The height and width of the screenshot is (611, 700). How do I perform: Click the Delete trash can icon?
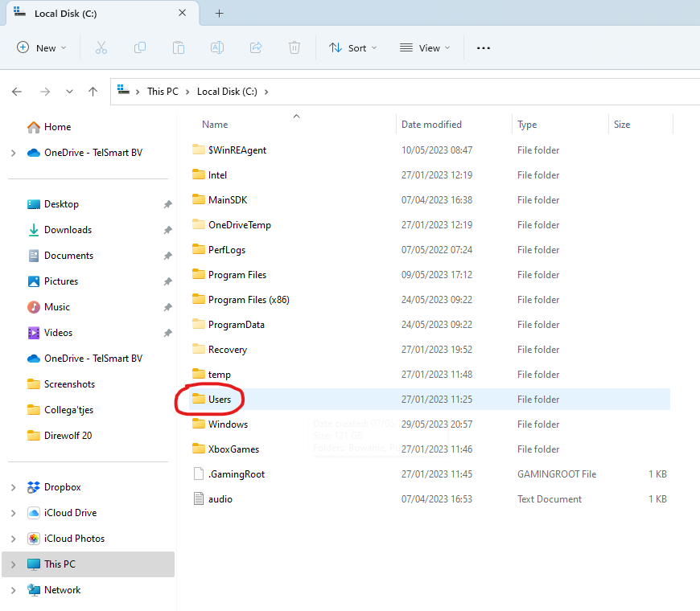294,48
